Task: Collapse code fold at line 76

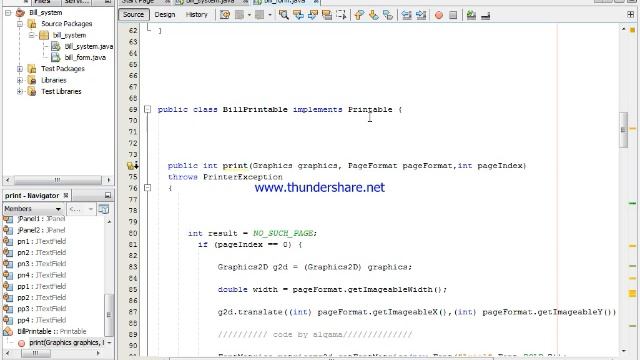Action: click(x=147, y=188)
